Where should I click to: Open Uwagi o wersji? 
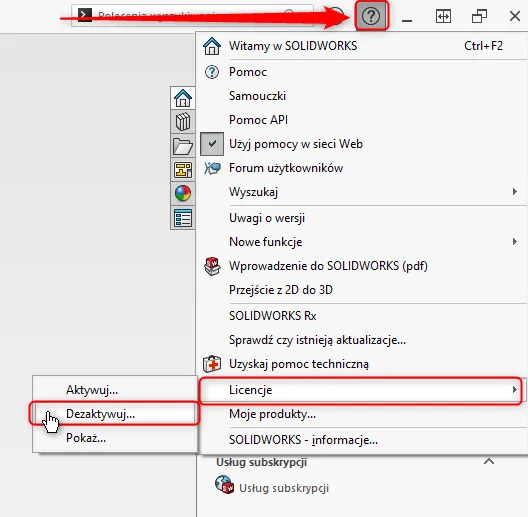[362, 218]
